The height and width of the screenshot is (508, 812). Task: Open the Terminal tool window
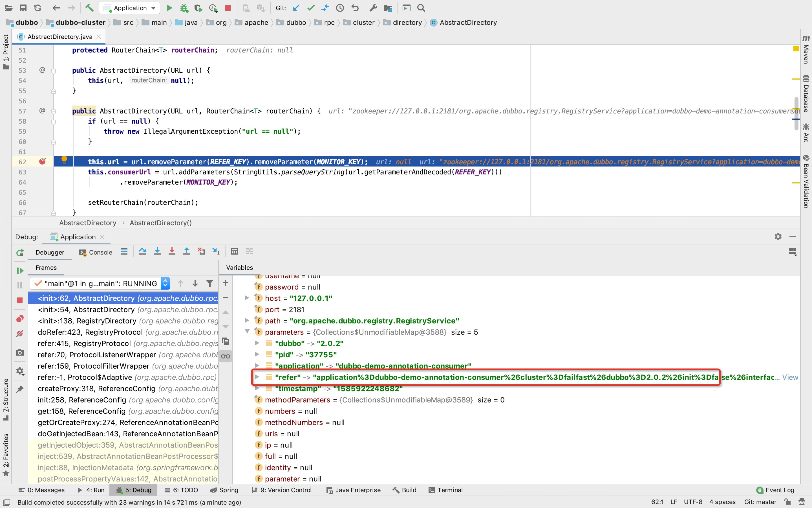click(x=445, y=490)
